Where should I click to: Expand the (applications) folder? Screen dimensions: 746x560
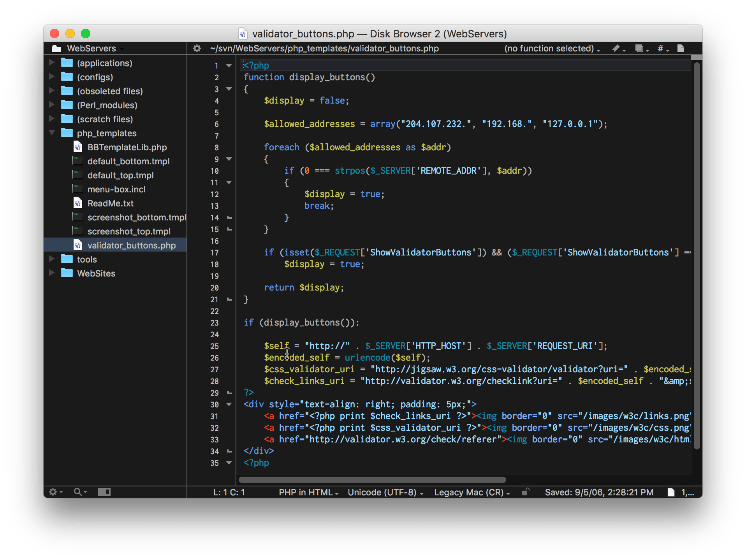pyautogui.click(x=51, y=63)
